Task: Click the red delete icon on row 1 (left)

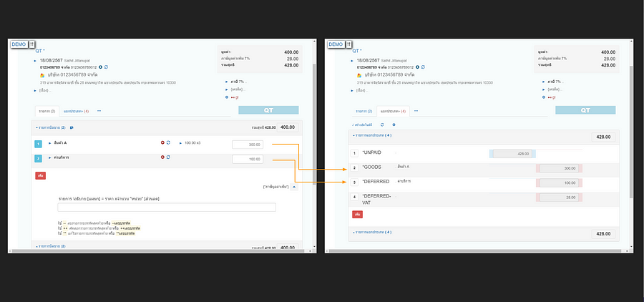Action: pos(162,143)
